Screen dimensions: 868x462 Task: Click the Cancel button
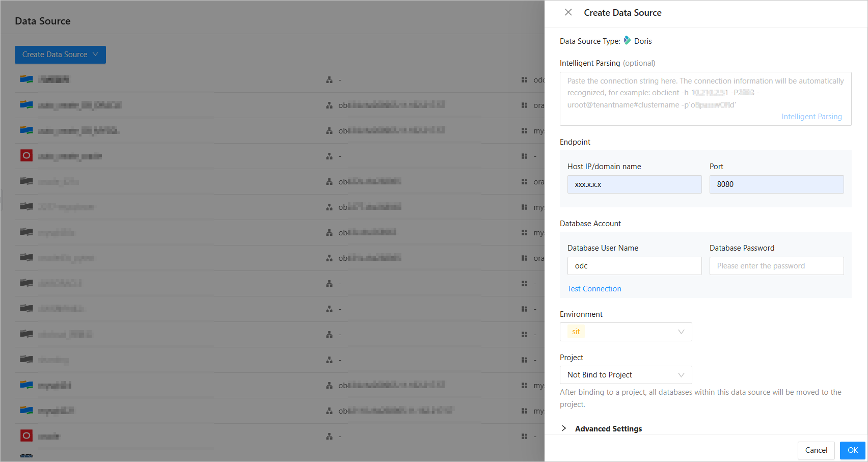click(x=816, y=450)
